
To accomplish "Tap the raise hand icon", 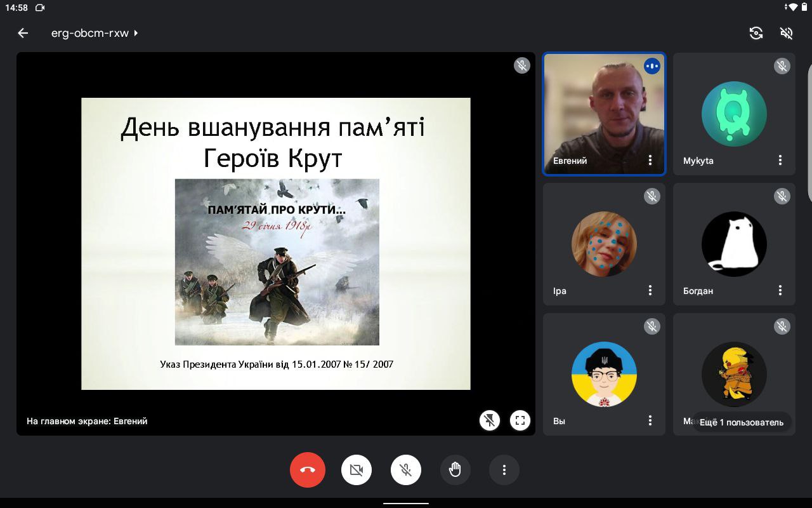I will [455, 470].
